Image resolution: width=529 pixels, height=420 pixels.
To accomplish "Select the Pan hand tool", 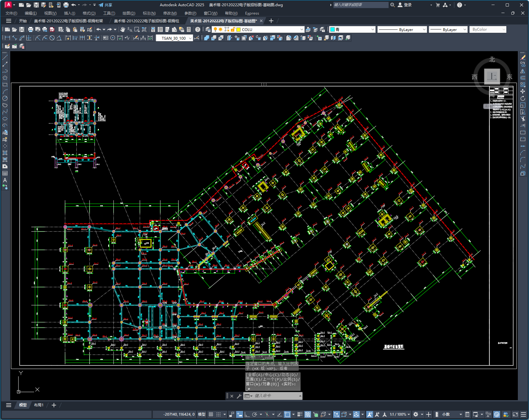I will point(123,29).
